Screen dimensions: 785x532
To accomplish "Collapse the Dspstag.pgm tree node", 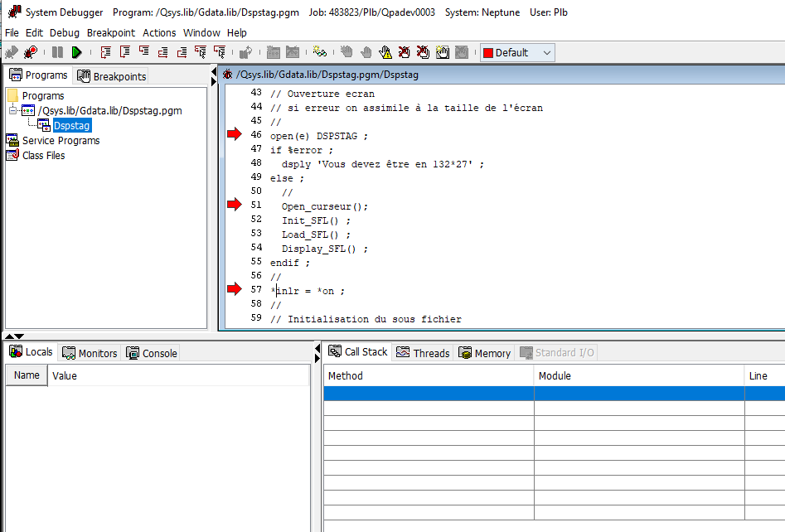I will coord(13,110).
